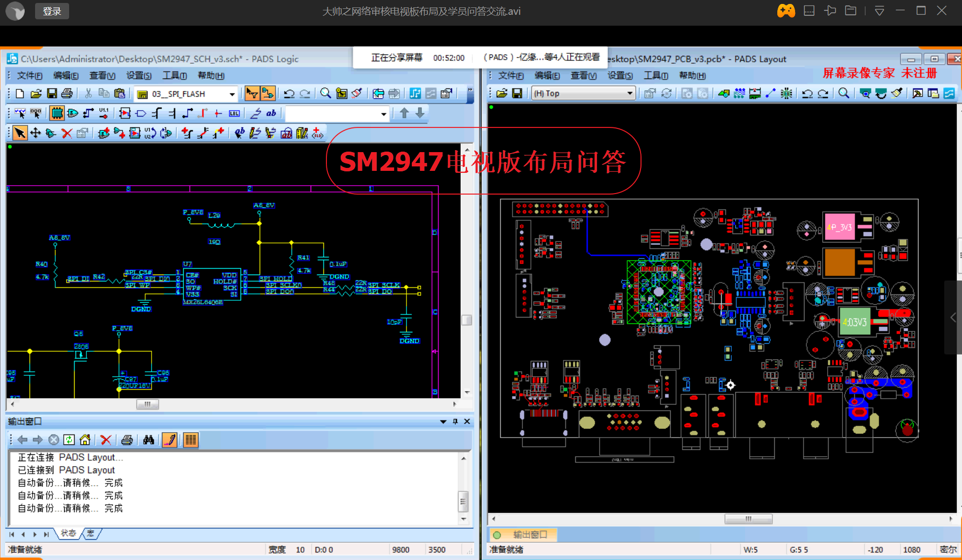Click the Redraw brush icon in PADS Logic
The height and width of the screenshot is (560, 962).
coord(357,93)
